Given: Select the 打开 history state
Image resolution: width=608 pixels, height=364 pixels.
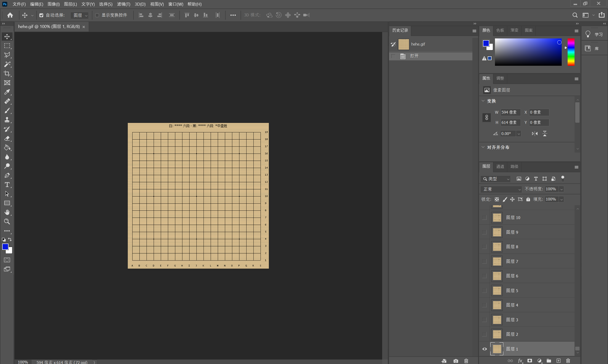Looking at the screenshot, I should click(x=431, y=56).
